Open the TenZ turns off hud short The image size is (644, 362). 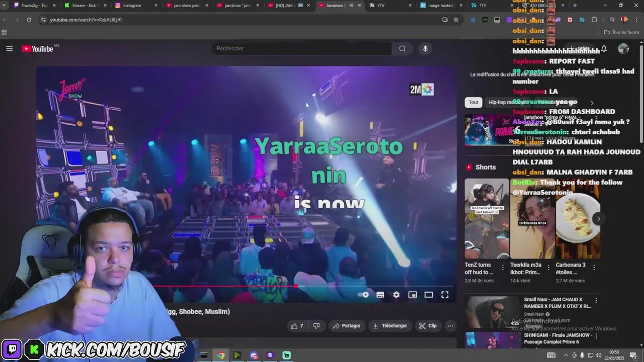coord(487,218)
